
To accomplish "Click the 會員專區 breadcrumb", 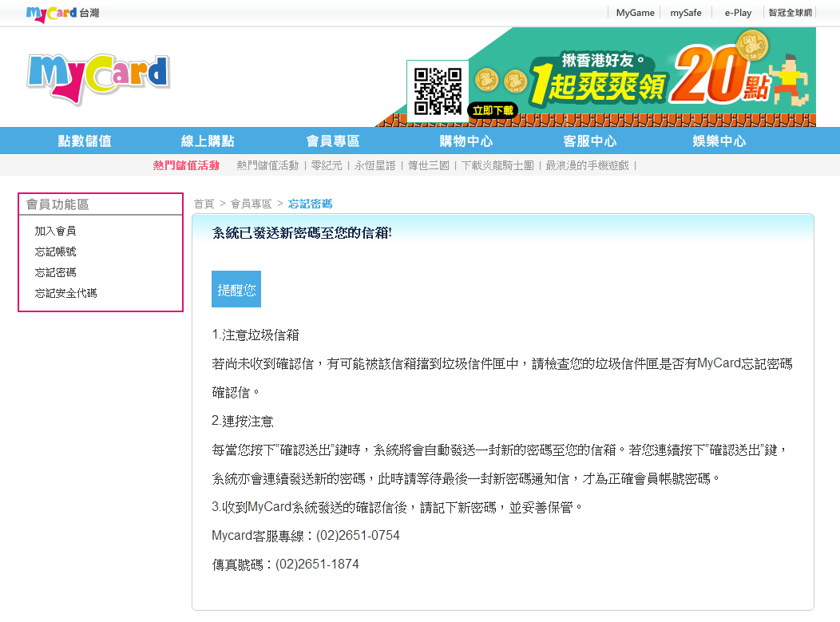I will (251, 204).
